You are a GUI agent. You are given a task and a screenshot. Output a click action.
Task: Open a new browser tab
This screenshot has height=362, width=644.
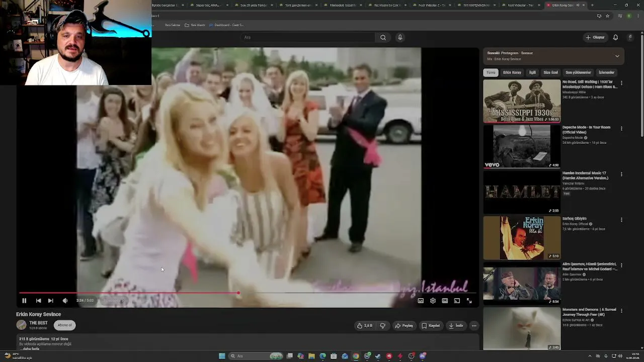click(592, 5)
